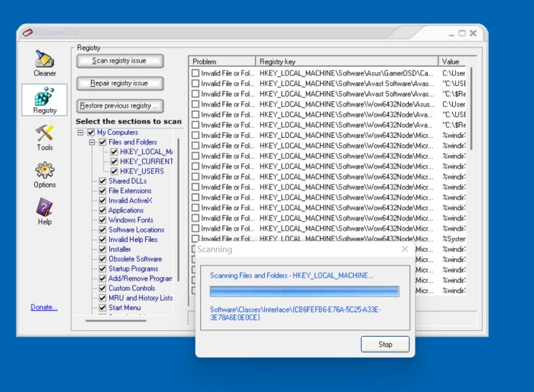Close the Scanning dialog with X
This screenshot has width=534, height=392.
pyautogui.click(x=405, y=249)
